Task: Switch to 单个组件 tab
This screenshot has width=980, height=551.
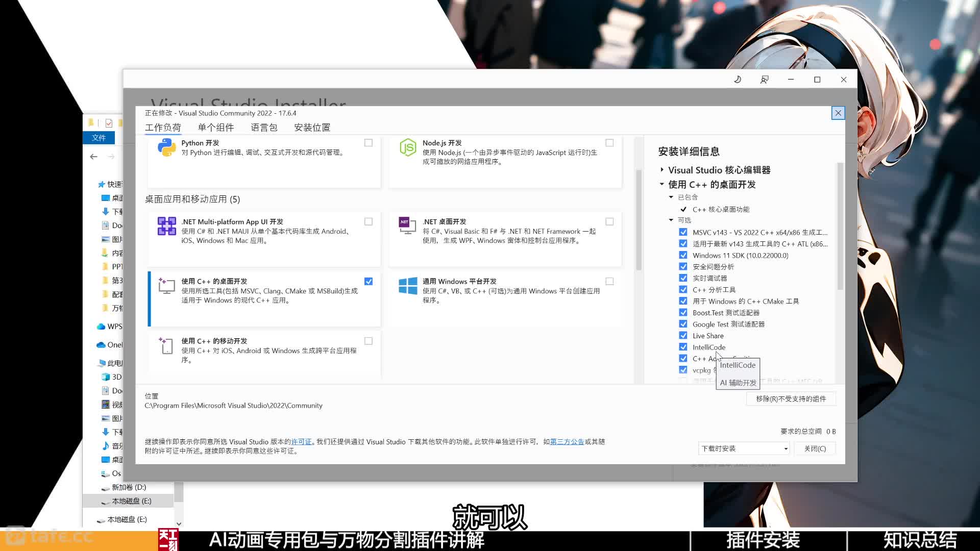Action: pyautogui.click(x=216, y=128)
